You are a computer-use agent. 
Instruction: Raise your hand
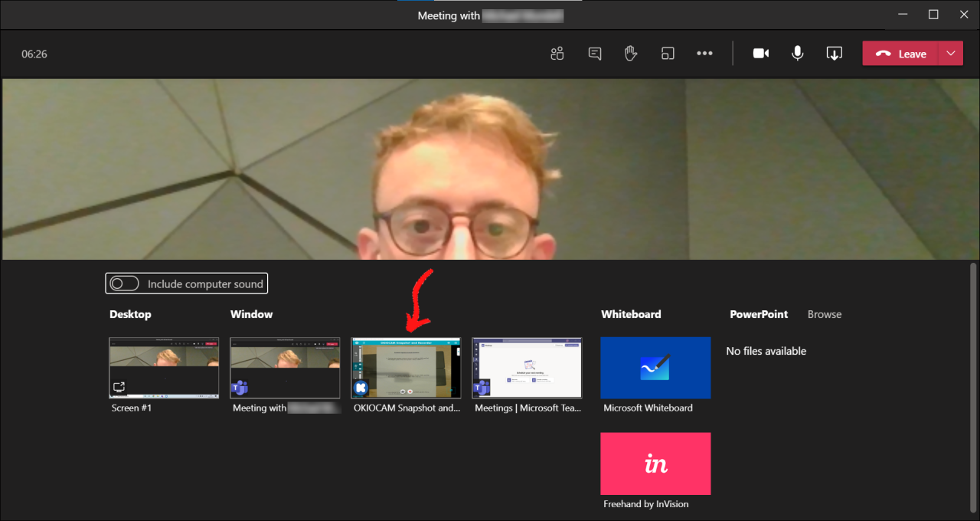tap(631, 53)
